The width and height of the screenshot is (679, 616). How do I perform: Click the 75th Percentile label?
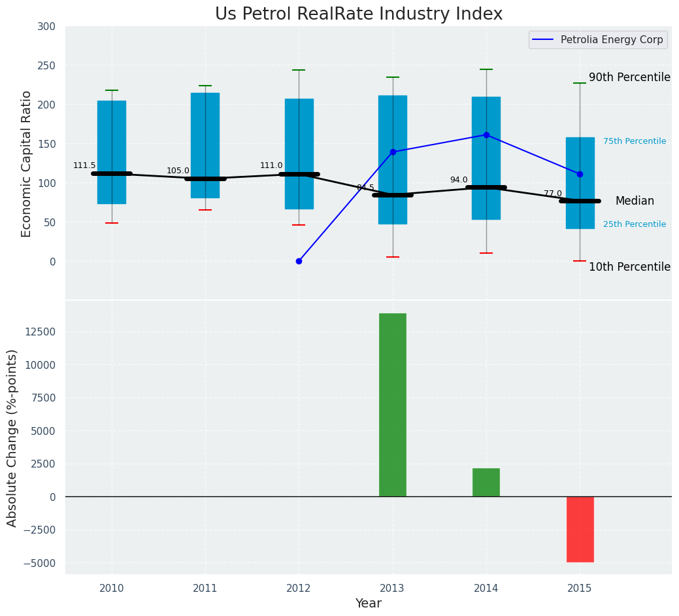click(x=635, y=141)
